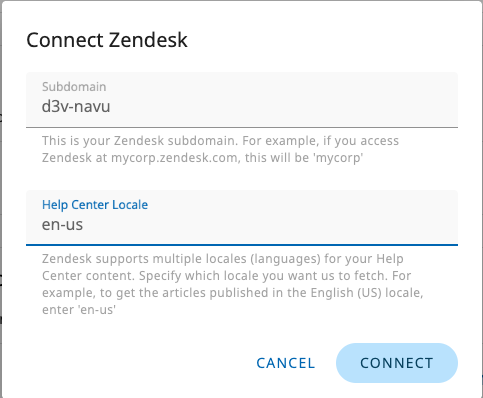The height and width of the screenshot is (398, 483).
Task: Click the gray underline beneath Subdomain field
Action: (242, 127)
